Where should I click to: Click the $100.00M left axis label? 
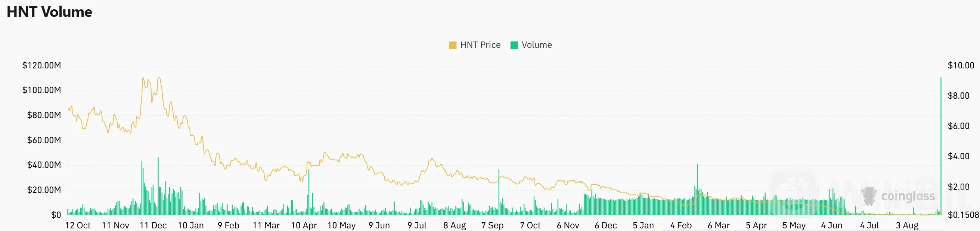coord(41,90)
